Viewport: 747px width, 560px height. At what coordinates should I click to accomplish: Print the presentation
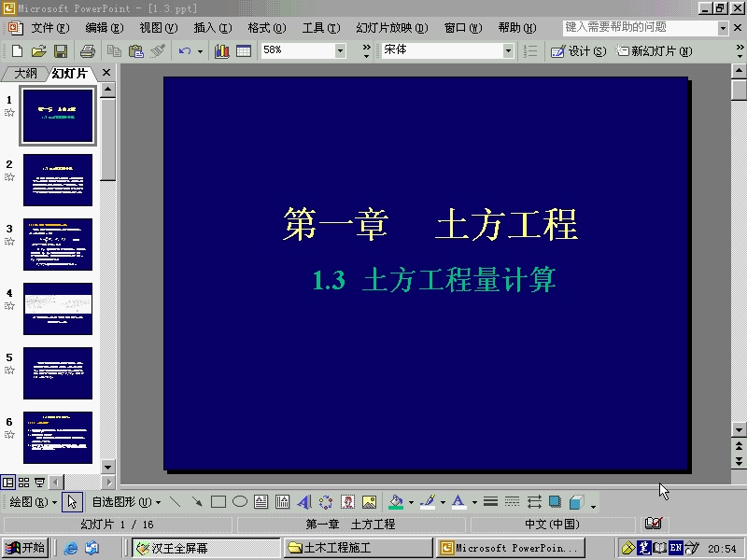pyautogui.click(x=87, y=50)
